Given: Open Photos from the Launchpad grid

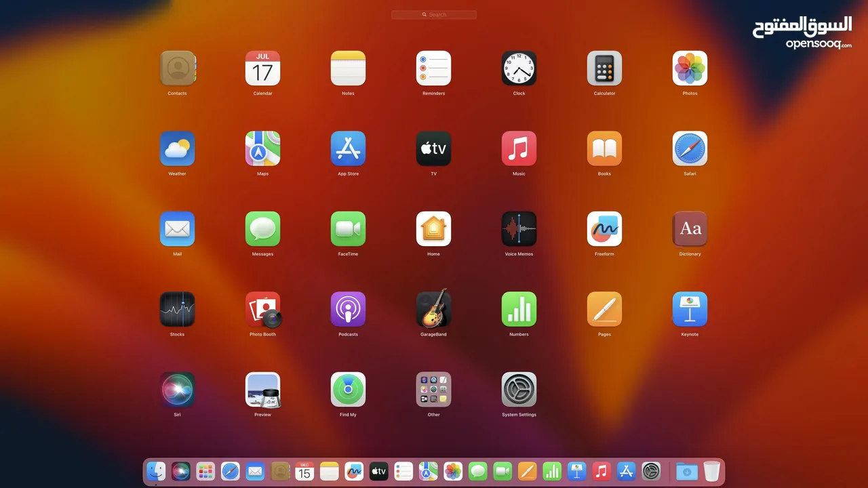Looking at the screenshot, I should point(690,68).
